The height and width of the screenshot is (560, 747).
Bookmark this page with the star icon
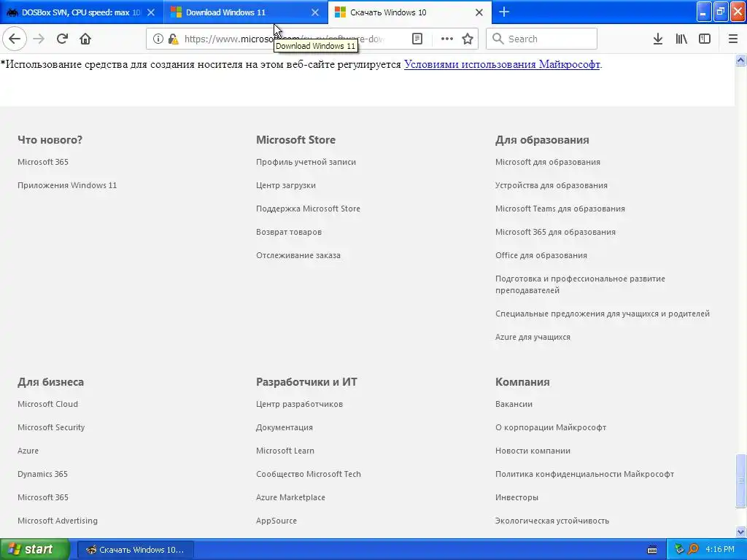pyautogui.click(x=468, y=39)
